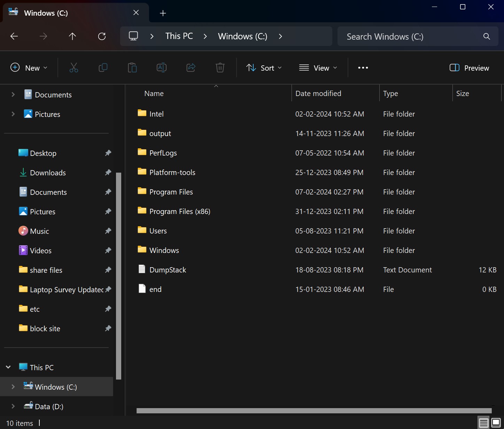Screen dimensions: 504x429
Task: Switch to details view icon in status bar
Action: tap(483, 423)
